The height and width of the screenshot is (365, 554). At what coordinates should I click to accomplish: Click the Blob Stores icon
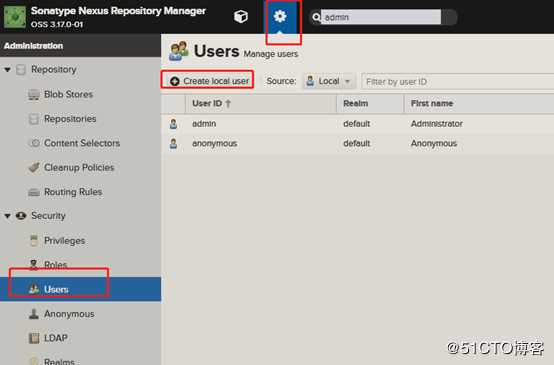click(34, 94)
